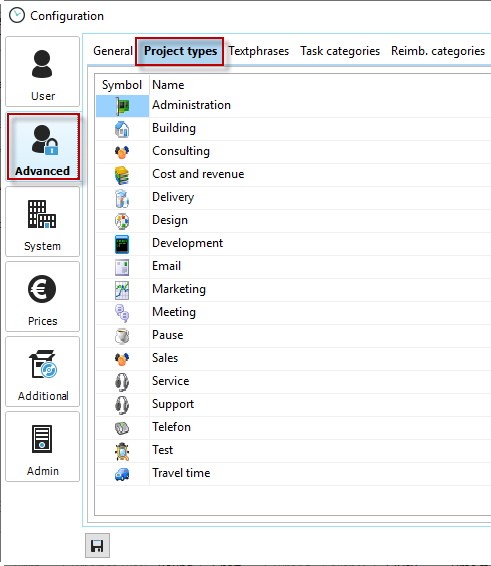Click the Email symbol icon
The height and width of the screenshot is (566, 491).
[122, 267]
